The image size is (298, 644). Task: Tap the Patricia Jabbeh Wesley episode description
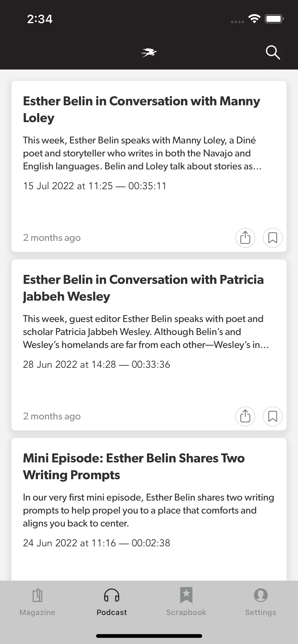click(x=146, y=332)
